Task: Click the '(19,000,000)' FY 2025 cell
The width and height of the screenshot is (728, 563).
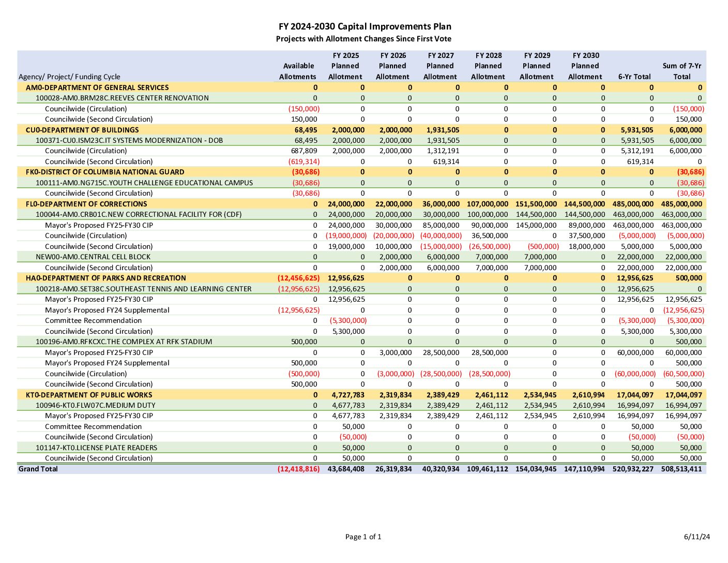Action: 346,235
